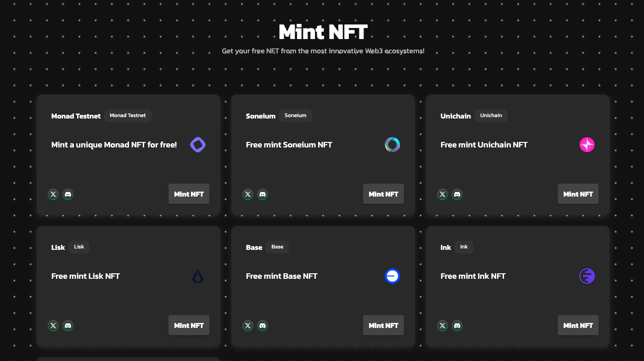Click 'Free mint Lisk NFT' text
Screen dimensions: 644x361
(86, 276)
